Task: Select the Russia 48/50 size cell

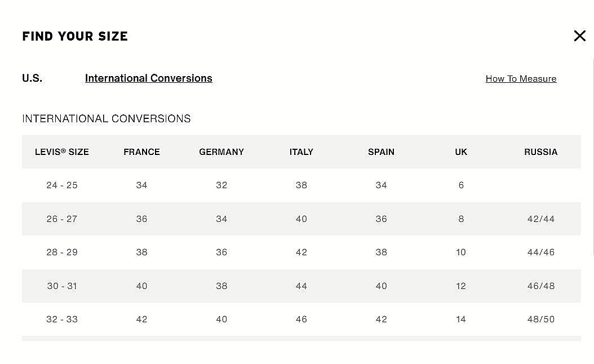Action: coord(540,319)
